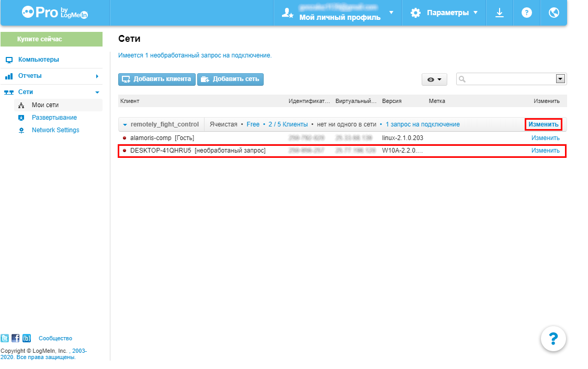Open Компьютеры in the sidebar
The image size is (588, 369).
(39, 60)
